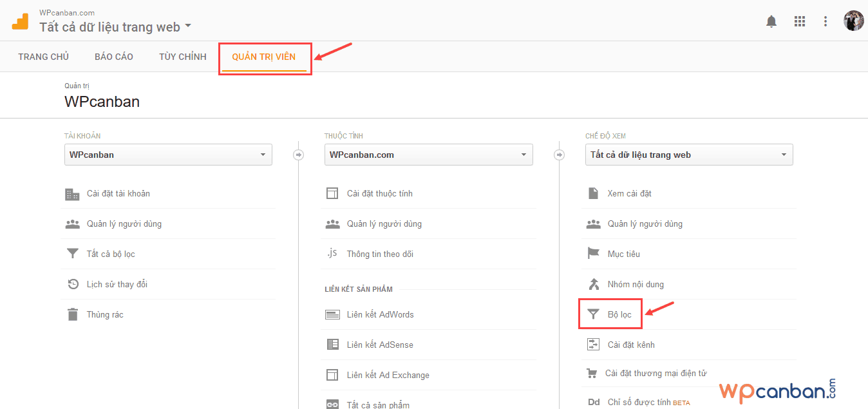Click the arrow connector between property and view columns
The image size is (868, 409).
point(559,155)
